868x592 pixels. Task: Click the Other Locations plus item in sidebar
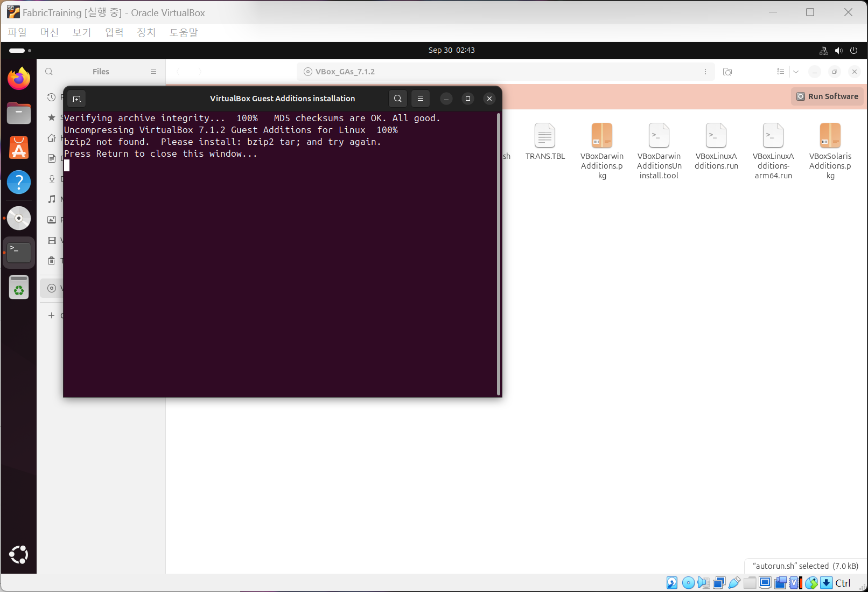point(52,315)
